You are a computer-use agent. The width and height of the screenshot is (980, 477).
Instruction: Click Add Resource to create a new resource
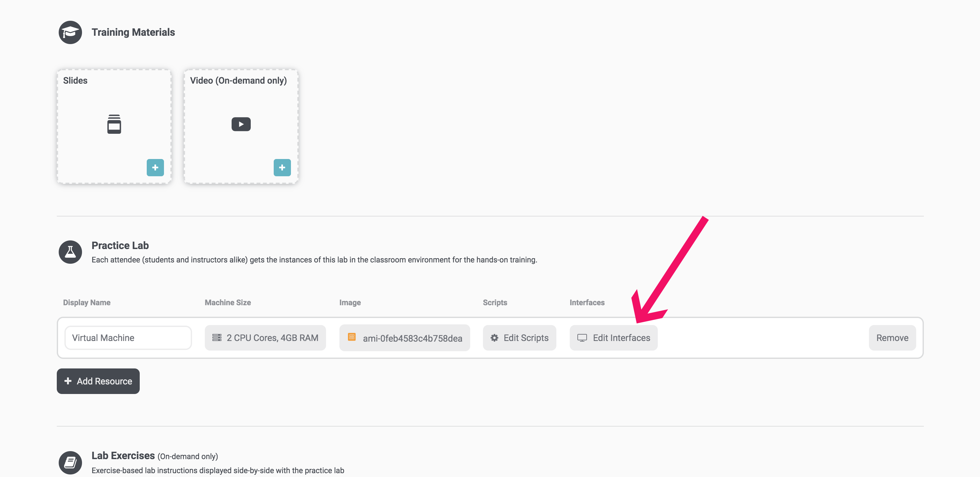[x=98, y=381]
